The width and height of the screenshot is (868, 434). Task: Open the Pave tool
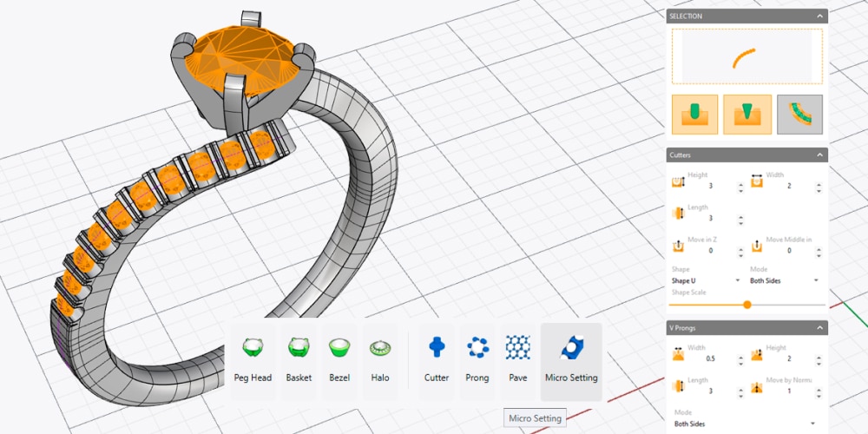(x=517, y=360)
